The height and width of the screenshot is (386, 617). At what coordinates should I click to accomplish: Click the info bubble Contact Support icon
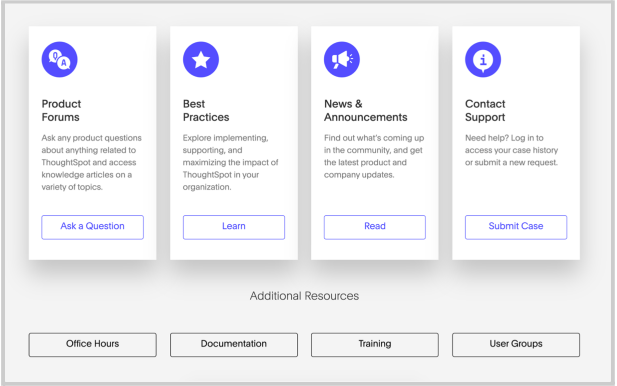click(x=483, y=60)
